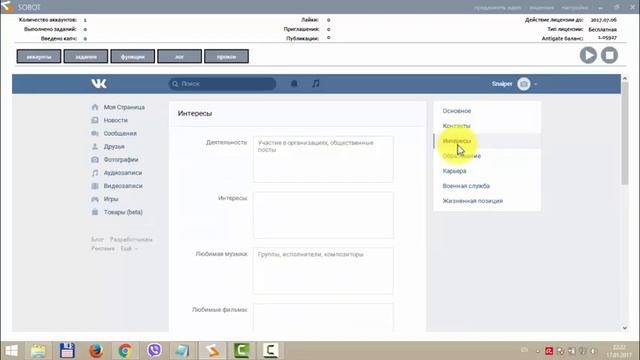Screen dimensions: 640x360
Task: Open Firefox from the taskbar
Action: click(96, 351)
